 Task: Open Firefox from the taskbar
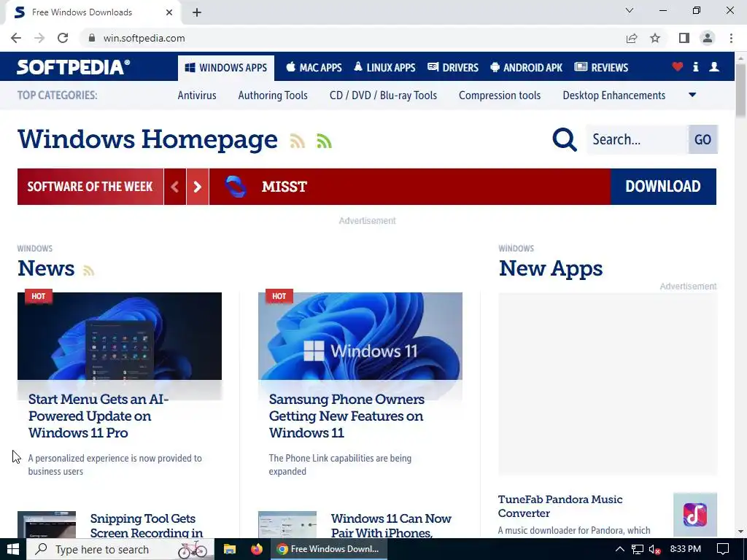(x=257, y=549)
